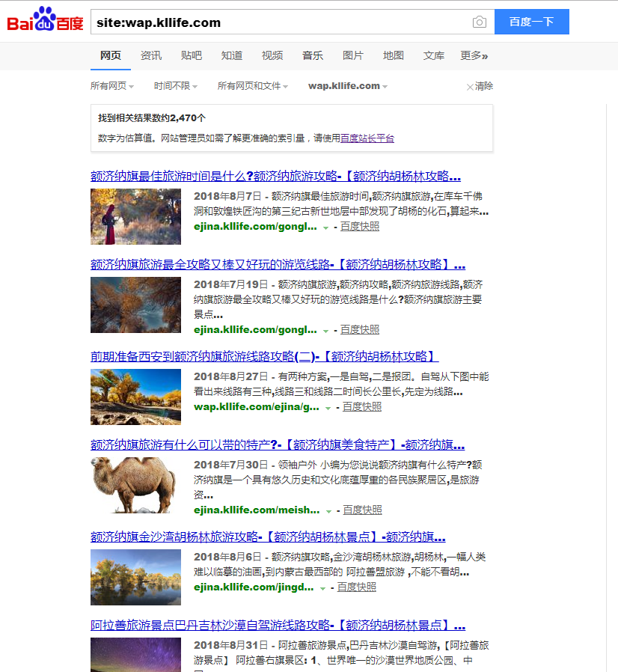Open the 额济纳旗最佳旅游时间 result title
Screen dimensions: 618x672
click(275, 177)
